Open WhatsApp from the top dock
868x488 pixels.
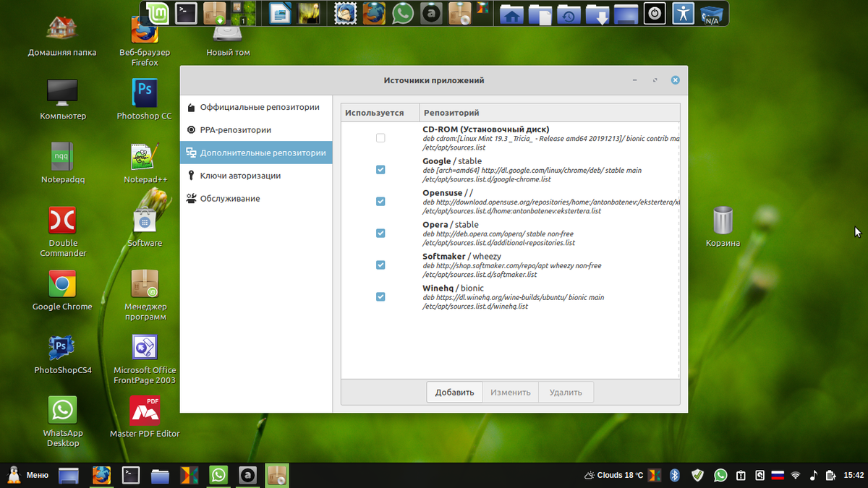tap(402, 13)
